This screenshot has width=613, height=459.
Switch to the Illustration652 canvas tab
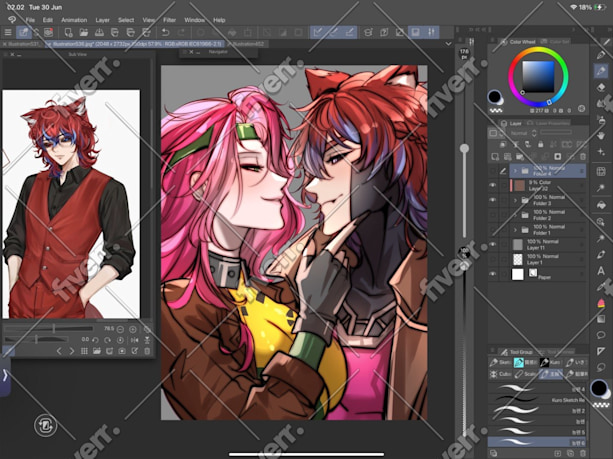pos(247,44)
